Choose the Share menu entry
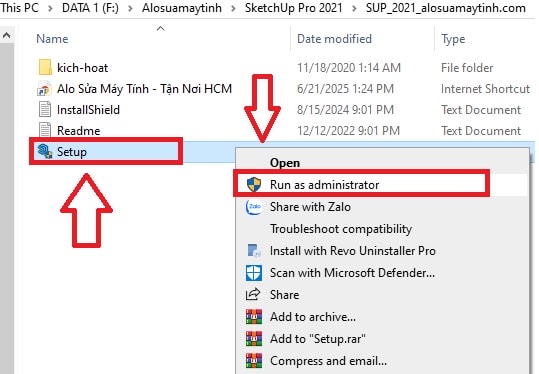 click(285, 295)
